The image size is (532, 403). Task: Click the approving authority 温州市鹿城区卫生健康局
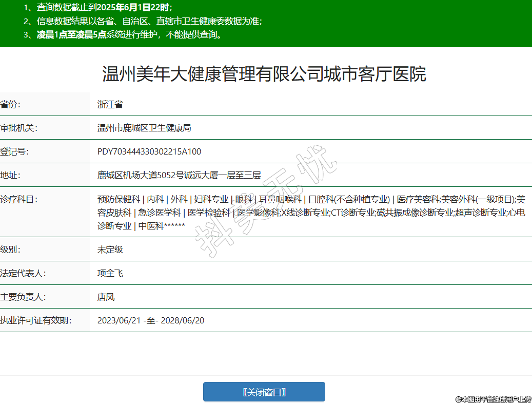144,128
